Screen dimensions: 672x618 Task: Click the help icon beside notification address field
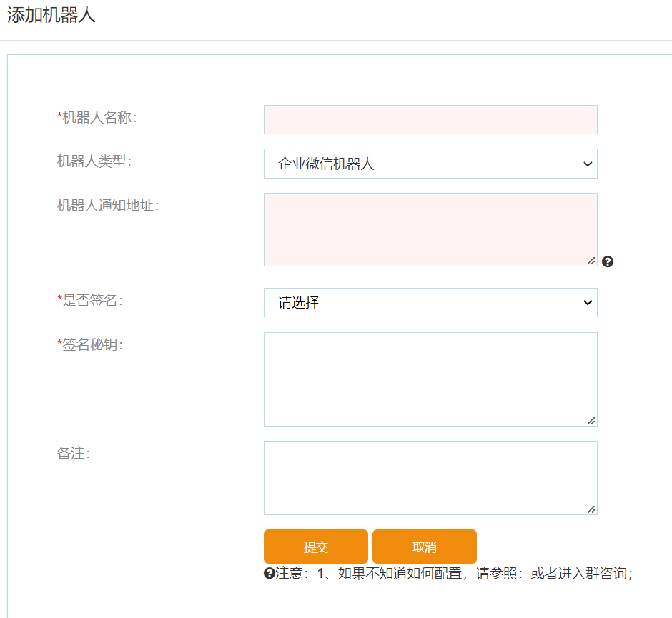[x=608, y=261]
